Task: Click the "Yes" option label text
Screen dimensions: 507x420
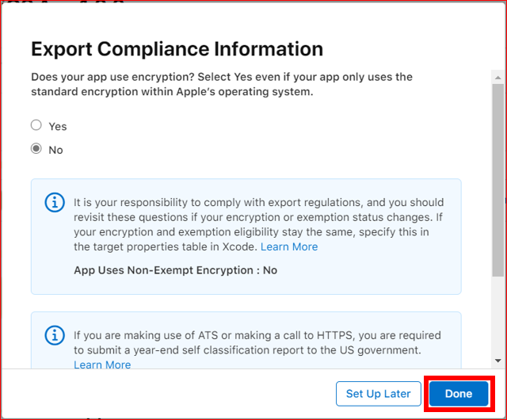Action: [x=57, y=126]
